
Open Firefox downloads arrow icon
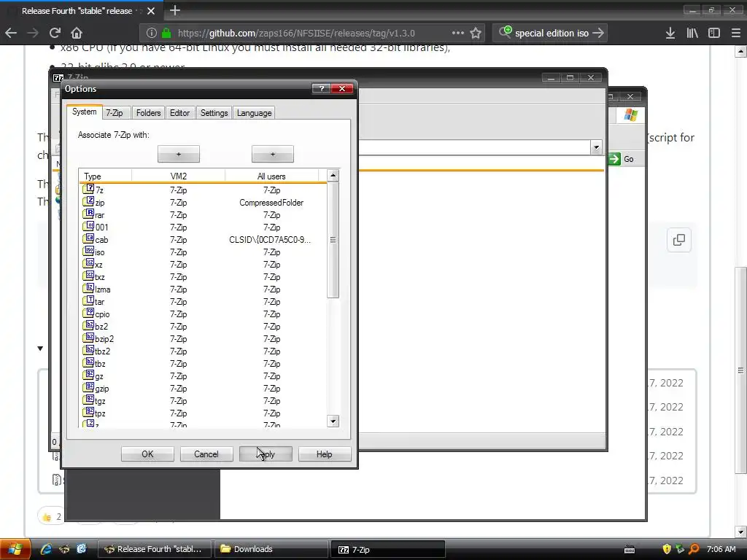click(670, 33)
